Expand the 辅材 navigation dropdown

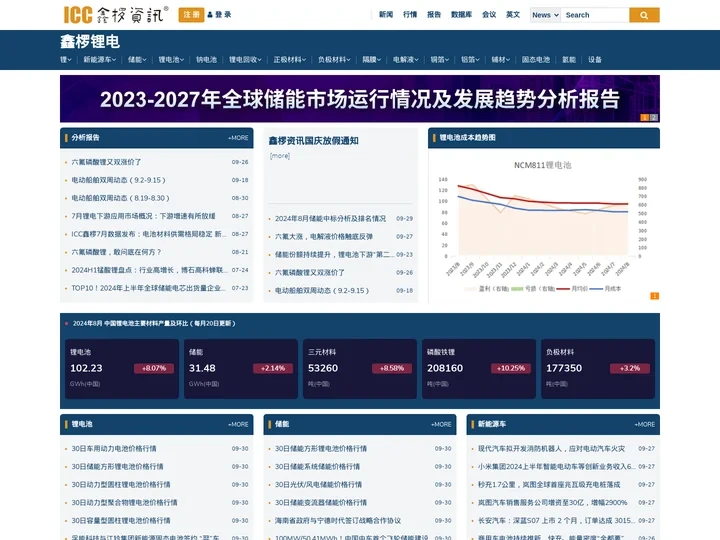click(501, 60)
